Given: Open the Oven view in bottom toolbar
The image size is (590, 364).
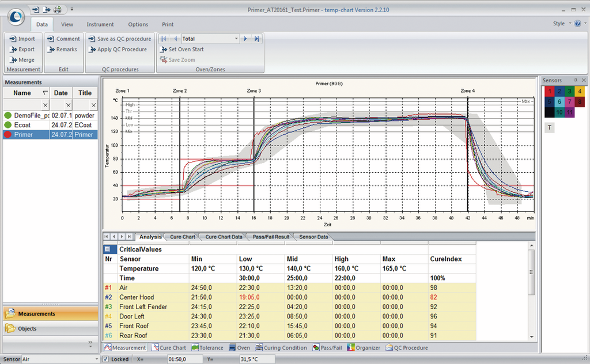Looking at the screenshot, I should click(239, 348).
